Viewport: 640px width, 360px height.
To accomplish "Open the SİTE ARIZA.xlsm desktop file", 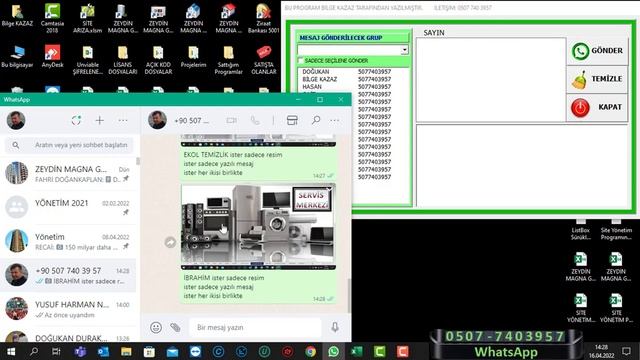I will click(x=87, y=18).
